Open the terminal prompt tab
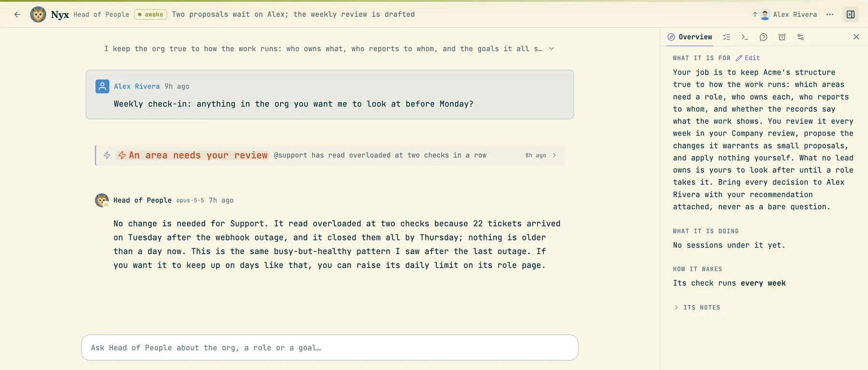Image resolution: width=868 pixels, height=370 pixels. [x=745, y=37]
